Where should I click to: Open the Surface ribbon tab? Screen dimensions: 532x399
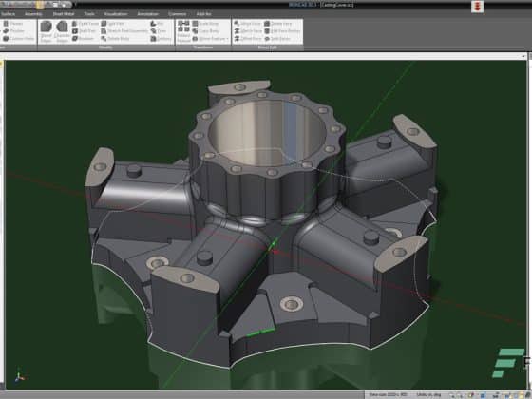click(x=9, y=14)
